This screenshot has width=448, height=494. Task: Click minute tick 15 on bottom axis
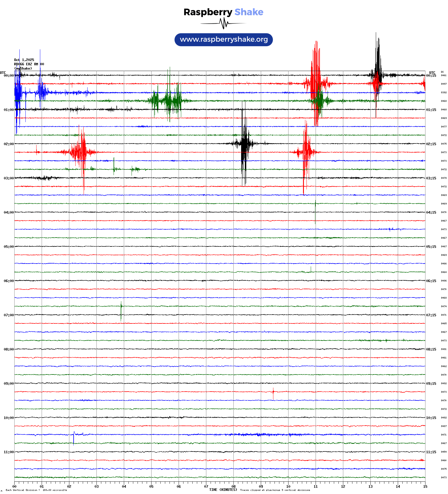click(x=425, y=487)
